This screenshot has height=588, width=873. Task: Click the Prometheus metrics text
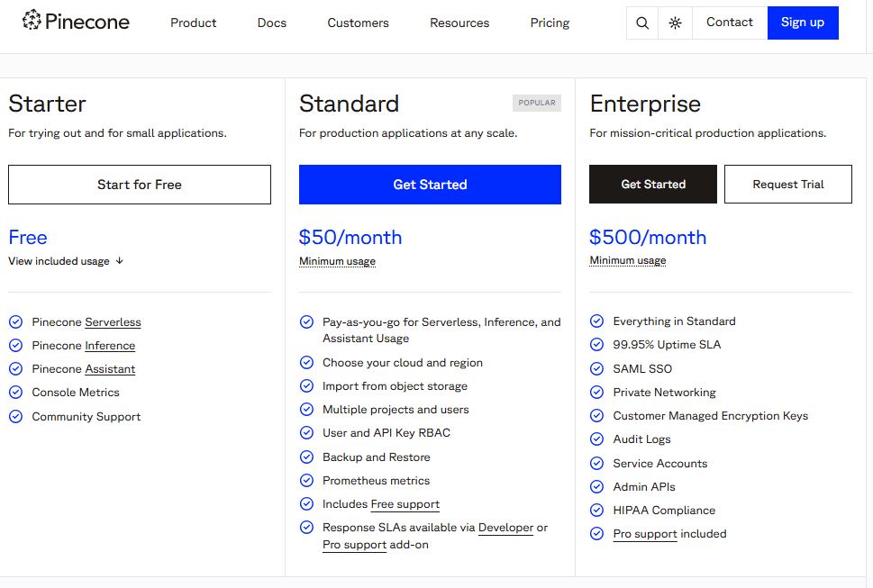376,480
